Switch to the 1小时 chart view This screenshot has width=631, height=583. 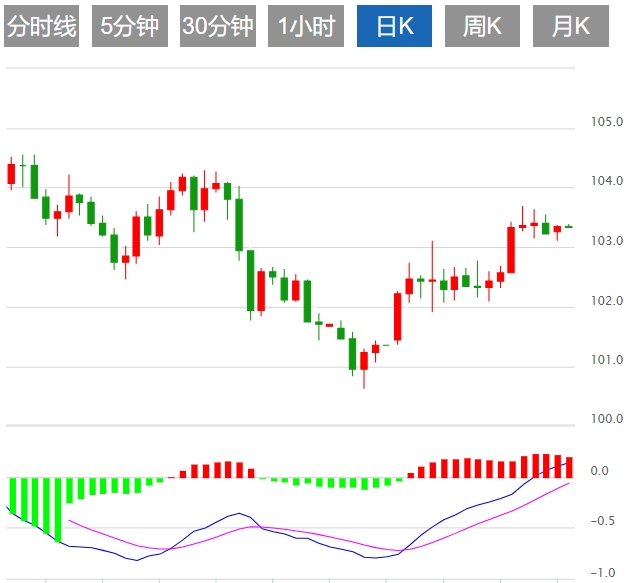click(x=306, y=27)
